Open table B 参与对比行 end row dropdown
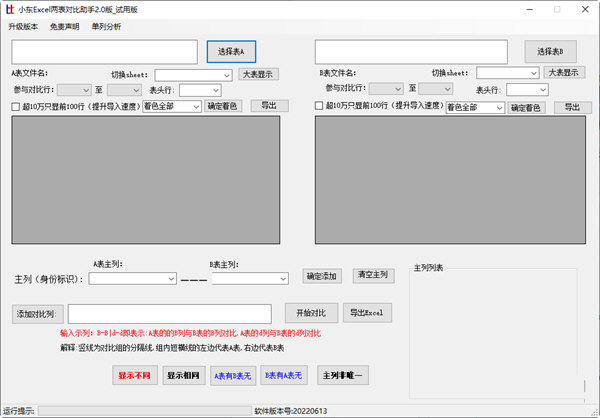The width and height of the screenshot is (600, 418). point(435,89)
